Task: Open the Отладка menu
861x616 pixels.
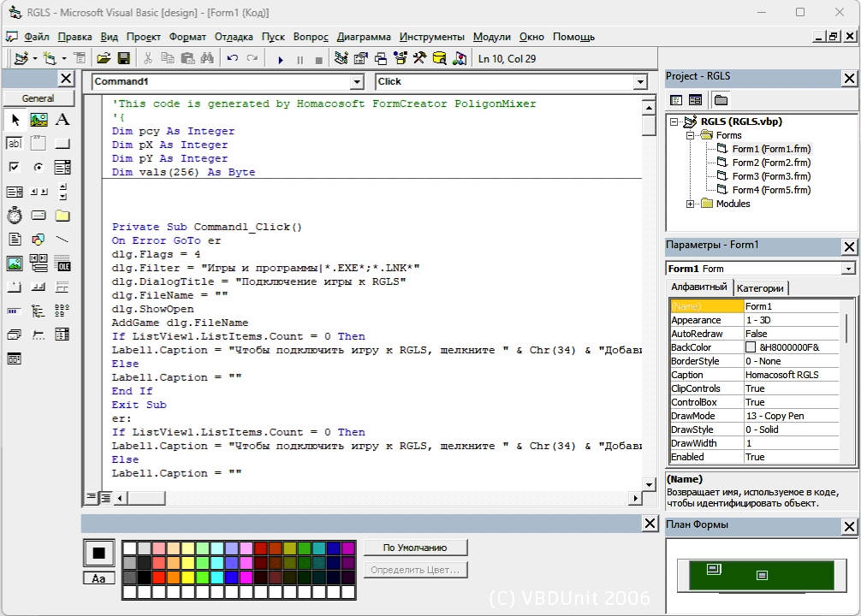Action: pos(234,37)
